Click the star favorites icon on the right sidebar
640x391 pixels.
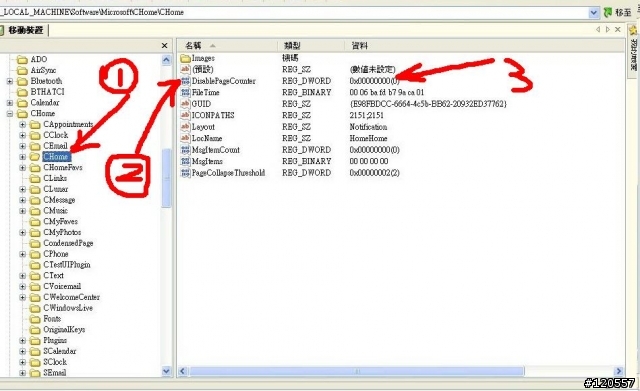click(633, 31)
